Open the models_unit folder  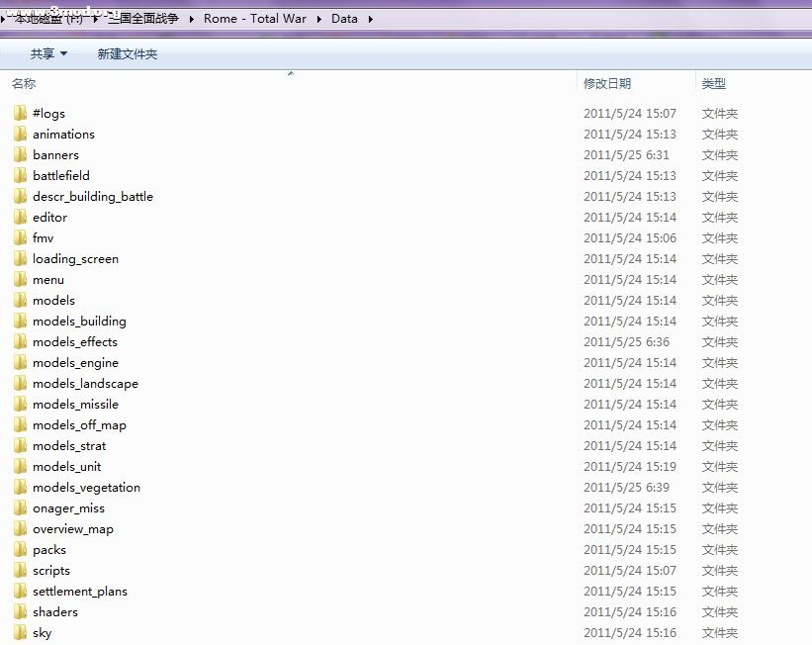(66, 466)
